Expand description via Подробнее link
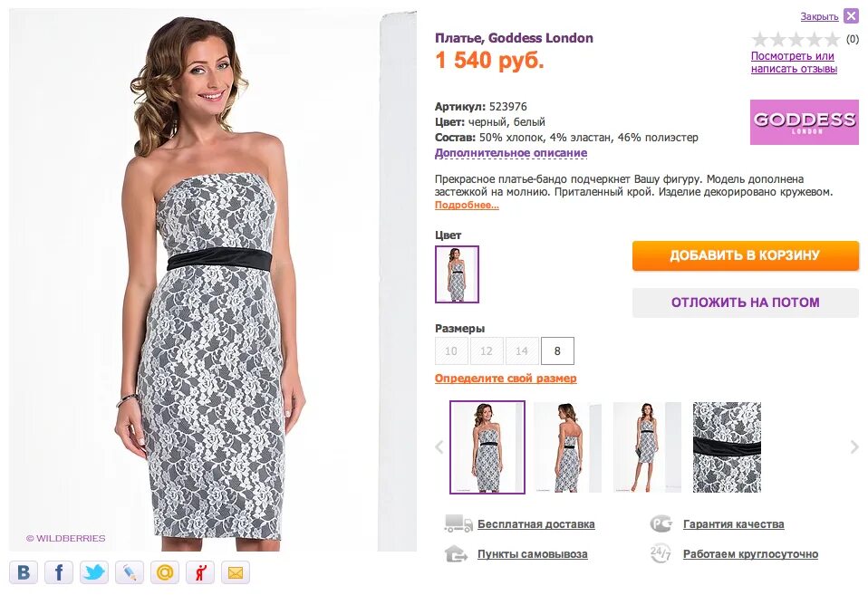Viewport: 868px width, 595px height. 467,206
